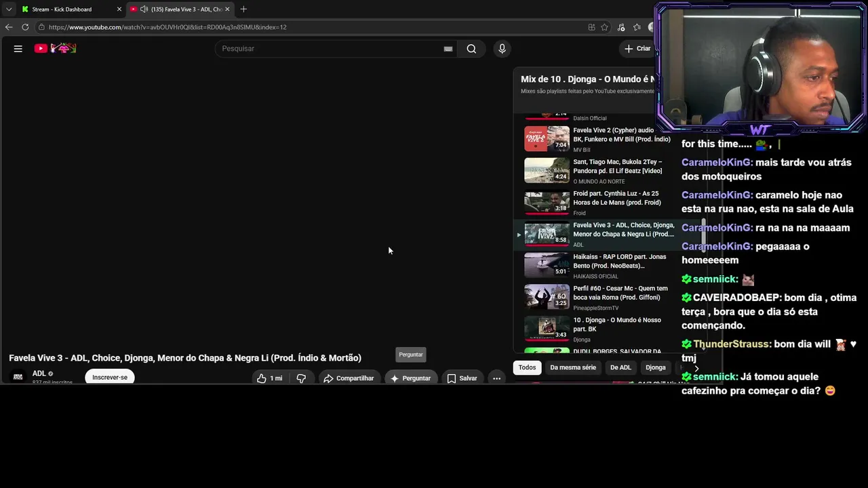Viewport: 868px width, 488px height.
Task: Open the on-screen keyboard in search box
Action: (448, 49)
